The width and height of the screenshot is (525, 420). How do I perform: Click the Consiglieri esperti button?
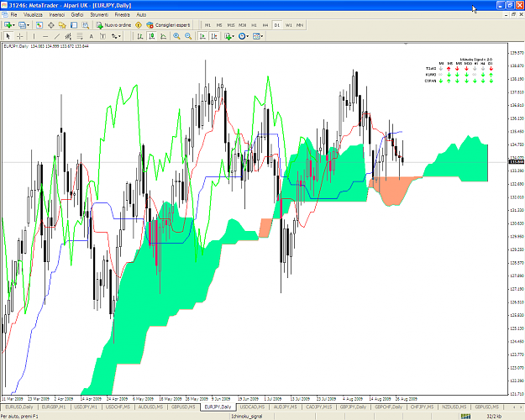[x=168, y=25]
